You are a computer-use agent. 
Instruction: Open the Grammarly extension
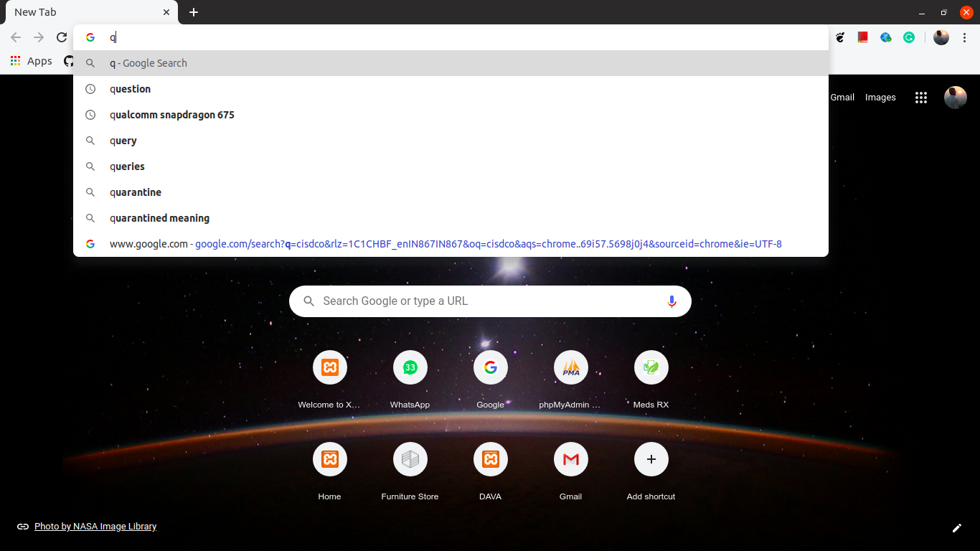click(x=909, y=37)
